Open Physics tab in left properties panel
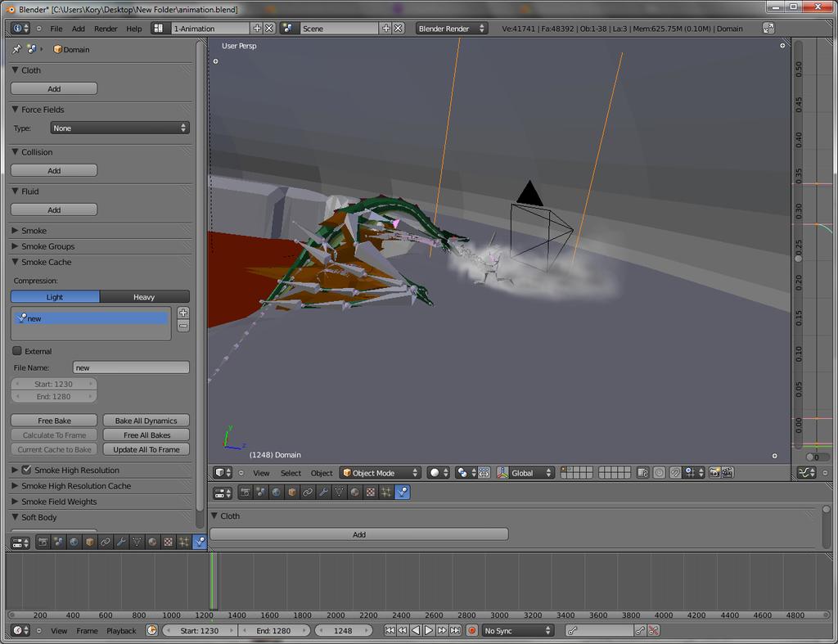The image size is (838, 644). coord(200,543)
